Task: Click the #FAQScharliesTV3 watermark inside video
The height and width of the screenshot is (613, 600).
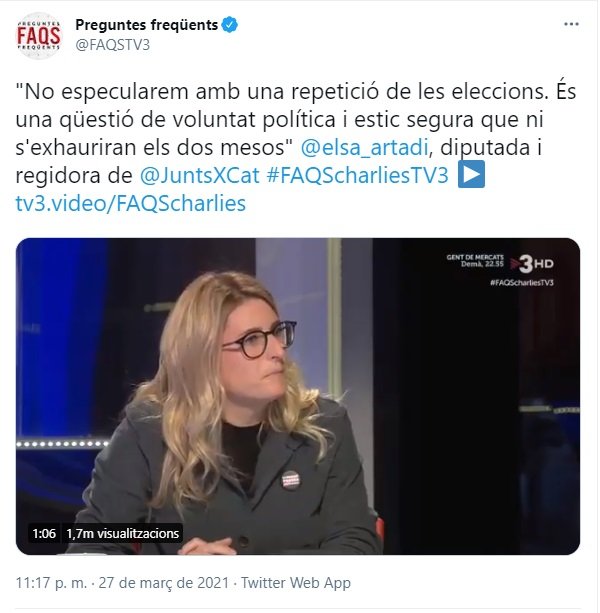Action: pos(521,282)
